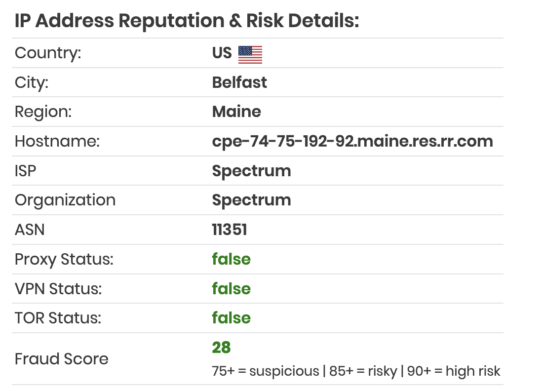
Task: Click the ASN number 11351
Action: click(x=230, y=230)
